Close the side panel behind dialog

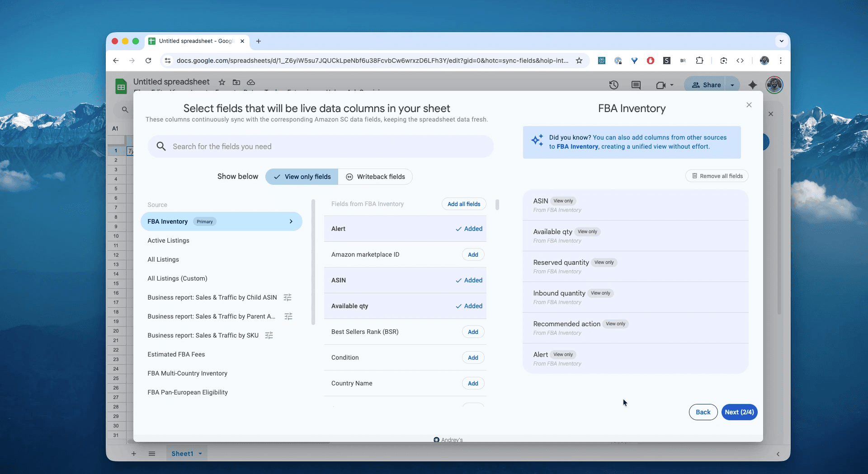[x=771, y=114]
